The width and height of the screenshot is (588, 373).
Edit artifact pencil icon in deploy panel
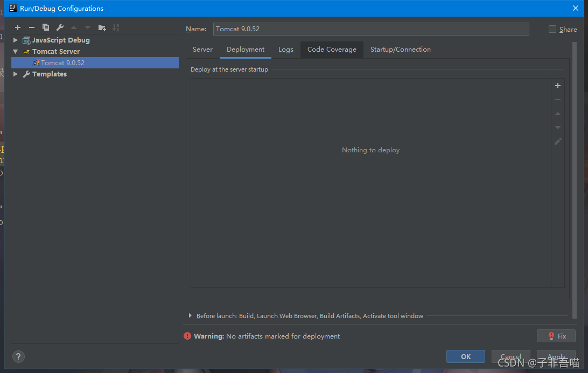[558, 142]
